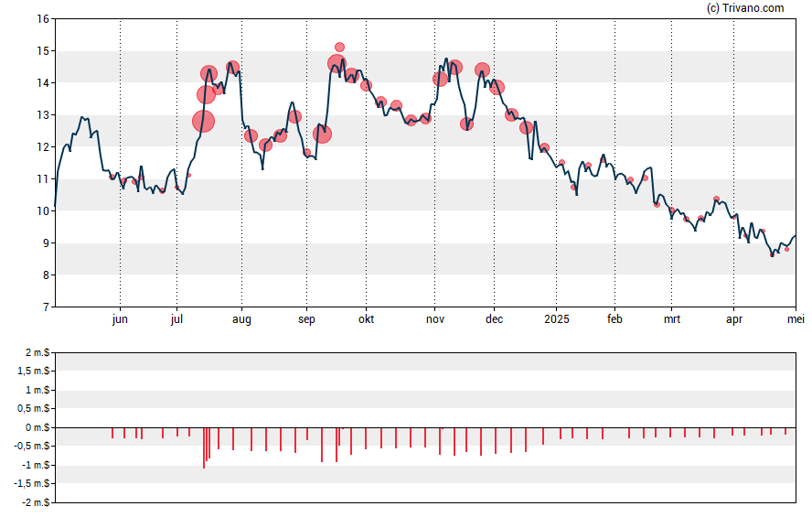The width and height of the screenshot is (812, 517).
Task: Click the large red bubble near 12.4 in mid-September
Action: pyautogui.click(x=322, y=135)
